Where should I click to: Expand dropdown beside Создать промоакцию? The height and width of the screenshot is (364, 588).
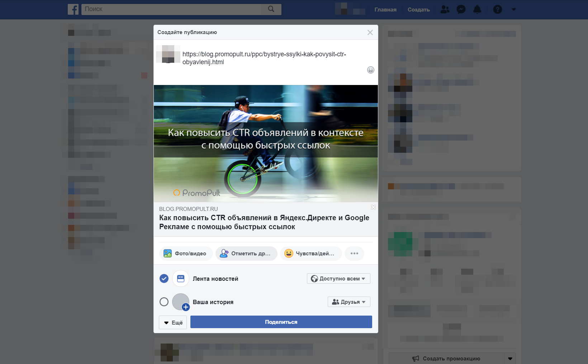pos(510,359)
